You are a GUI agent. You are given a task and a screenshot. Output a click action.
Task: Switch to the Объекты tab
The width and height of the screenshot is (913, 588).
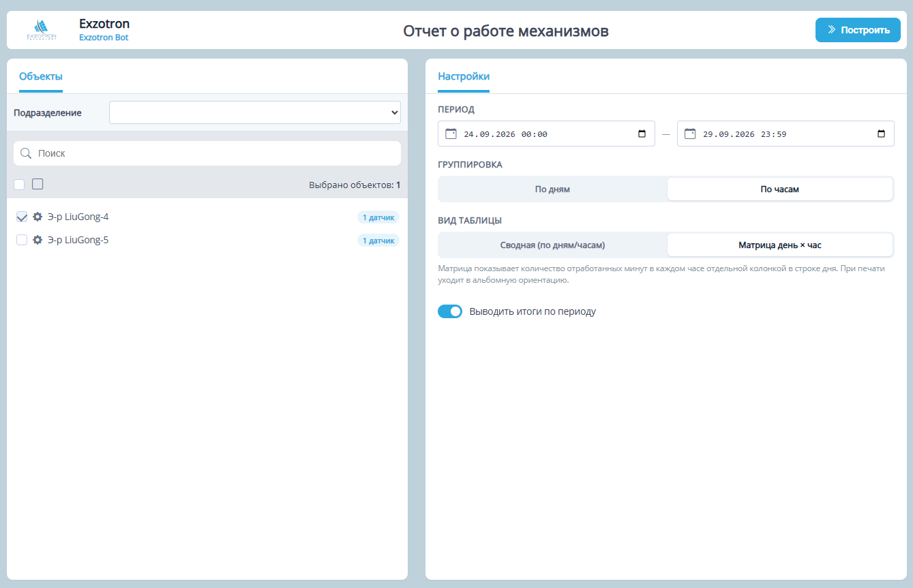(41, 76)
